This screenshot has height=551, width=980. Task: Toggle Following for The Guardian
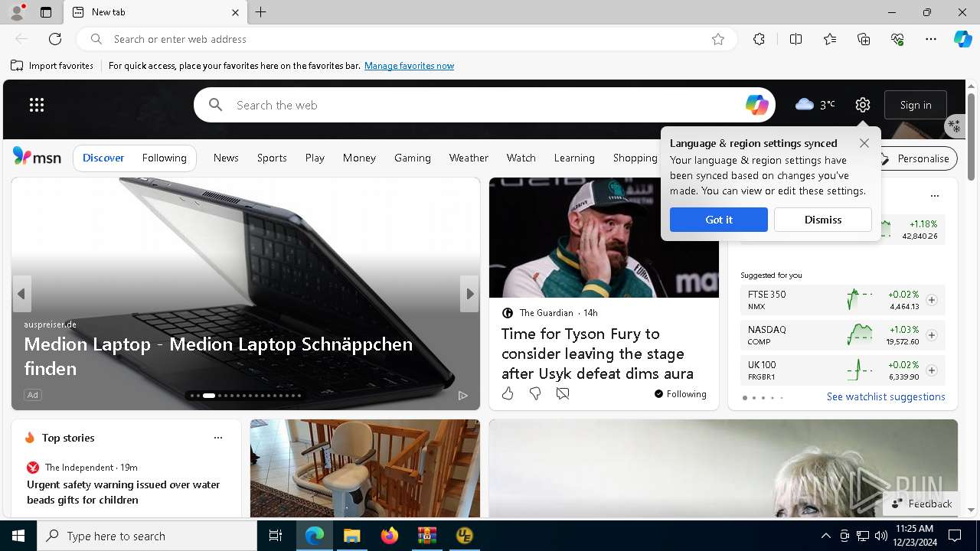click(680, 394)
